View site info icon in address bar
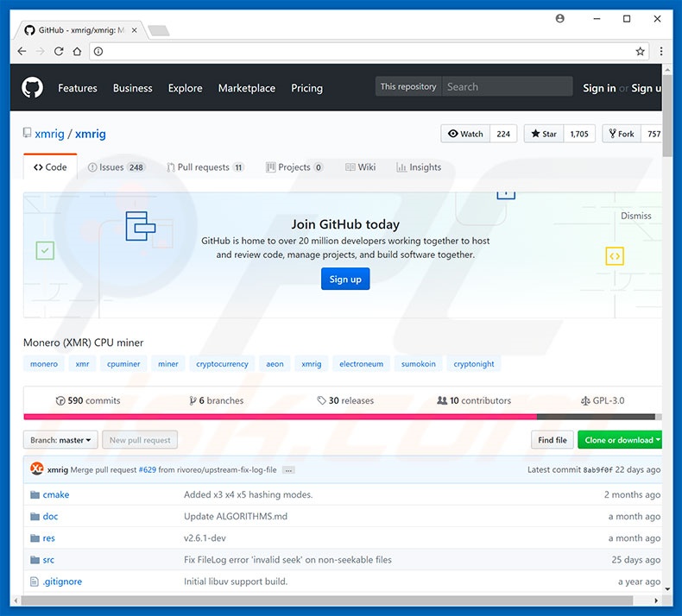The height and width of the screenshot is (616, 682). 98,51
